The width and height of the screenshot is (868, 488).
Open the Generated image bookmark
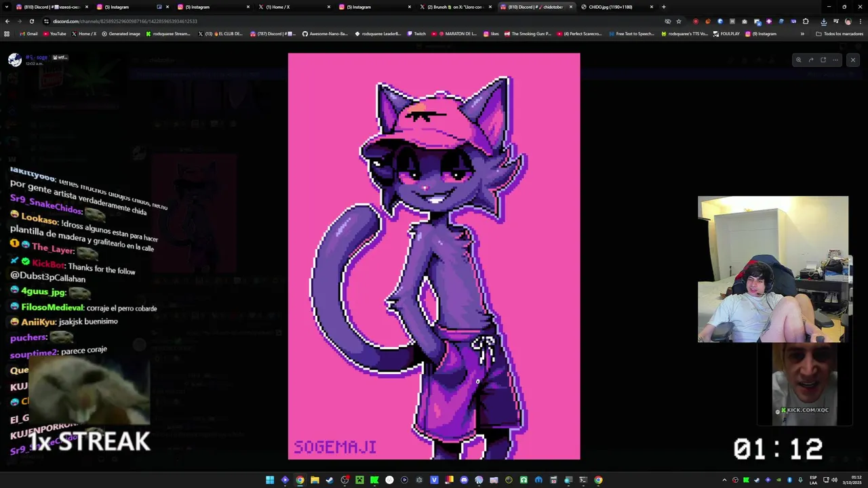coord(121,33)
